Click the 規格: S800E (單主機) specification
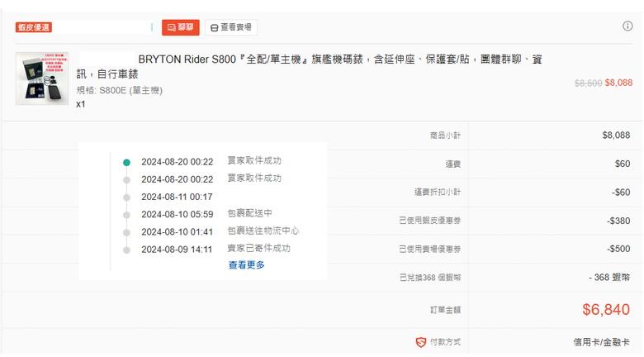This screenshot has width=644, height=357. (120, 90)
